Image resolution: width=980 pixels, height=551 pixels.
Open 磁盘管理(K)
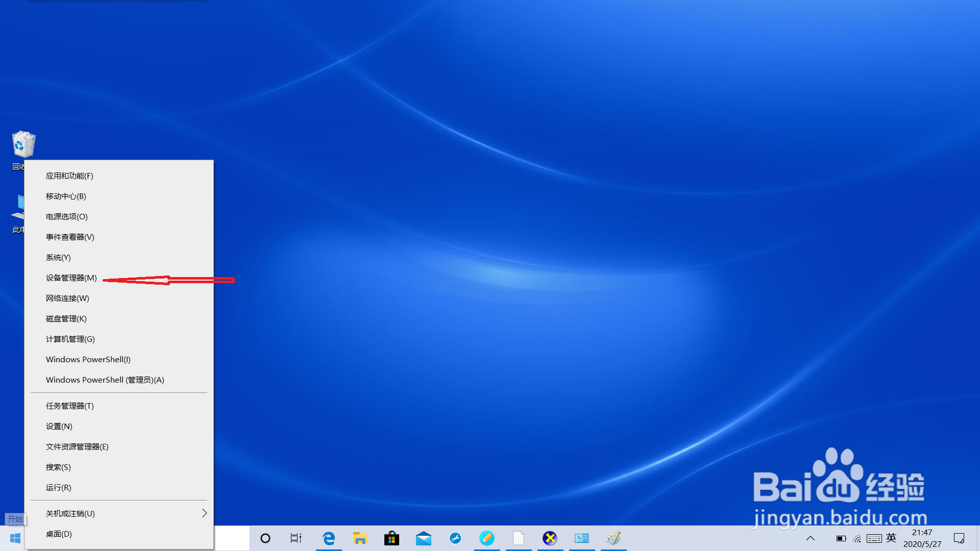tap(119, 319)
